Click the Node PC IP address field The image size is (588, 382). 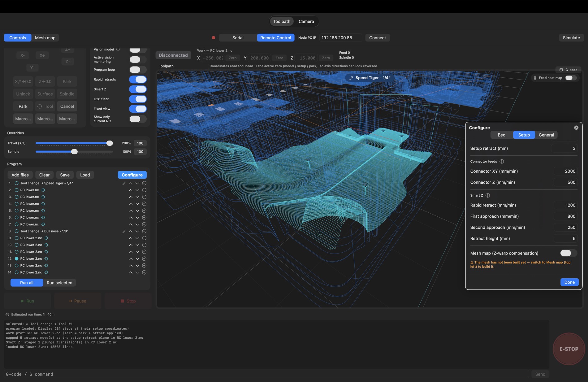click(x=340, y=38)
